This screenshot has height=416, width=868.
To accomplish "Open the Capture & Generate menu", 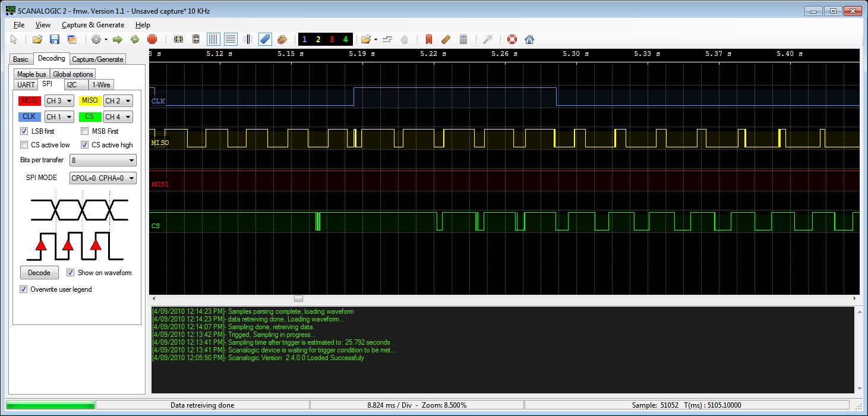I will pyautogui.click(x=93, y=25).
